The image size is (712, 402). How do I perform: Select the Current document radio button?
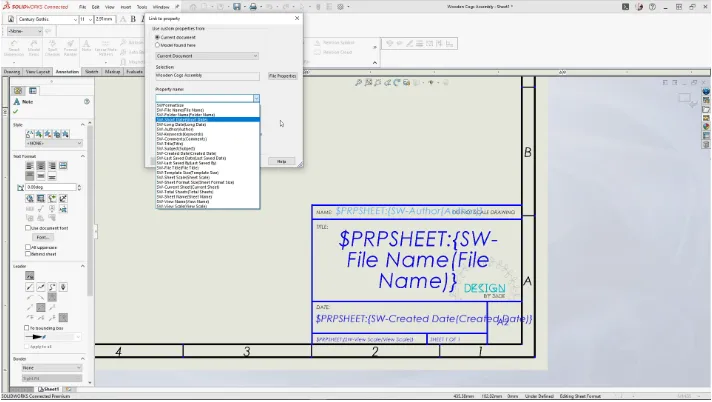(158, 37)
